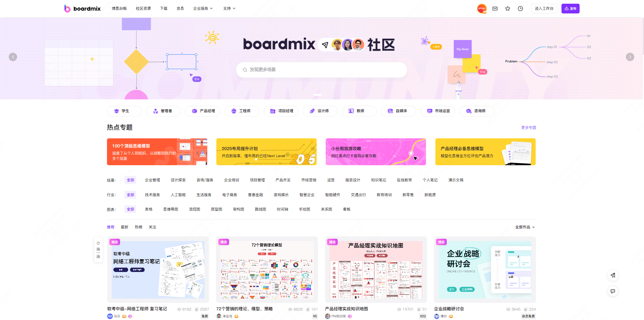The height and width of the screenshot is (320, 644).
Task: Select the 管理者 role chip
Action: coord(163,111)
